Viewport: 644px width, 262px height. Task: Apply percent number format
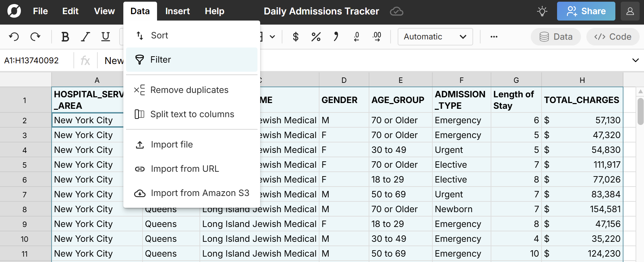[316, 37]
